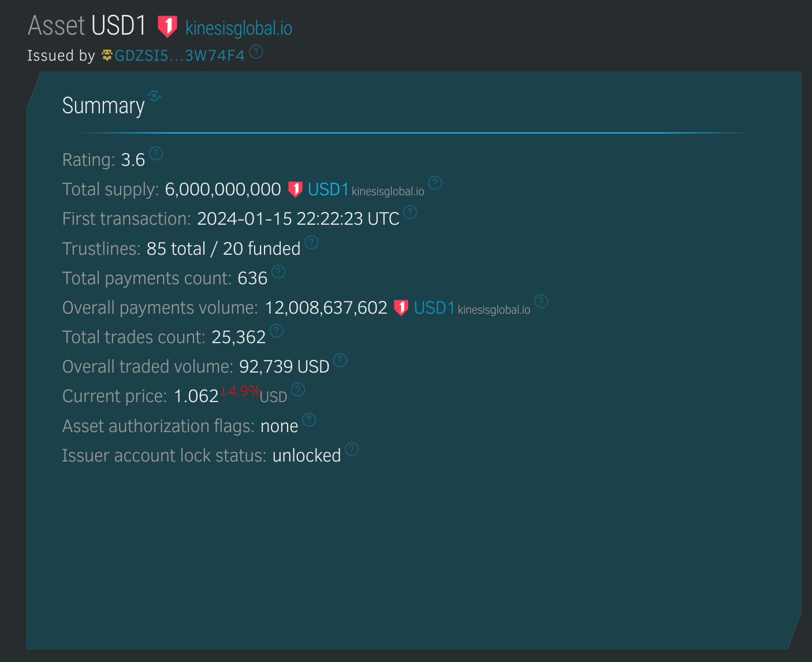Click the authorization flags value none

pyautogui.click(x=280, y=426)
